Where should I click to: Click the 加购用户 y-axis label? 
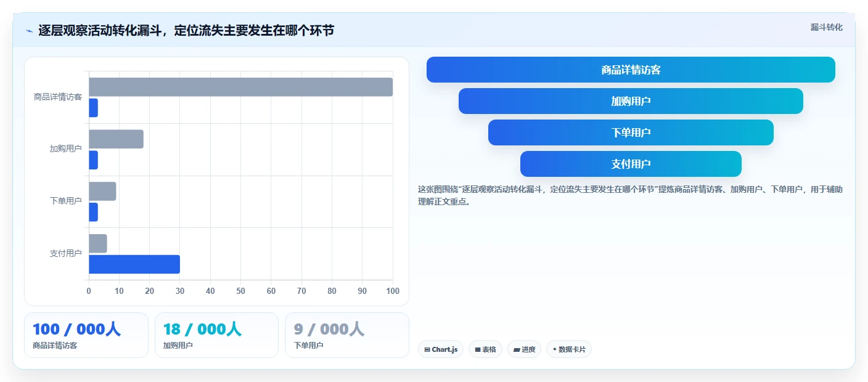66,149
